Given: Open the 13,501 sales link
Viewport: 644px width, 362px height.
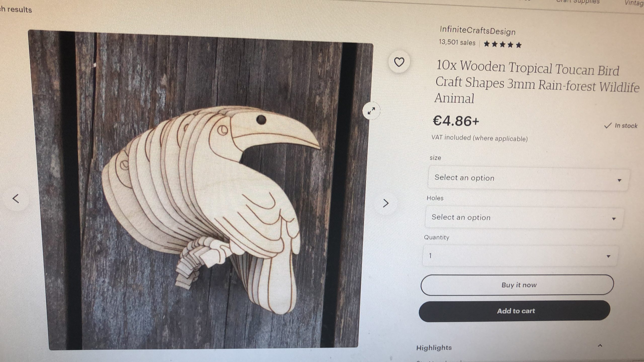Looking at the screenshot, I should click(457, 42).
